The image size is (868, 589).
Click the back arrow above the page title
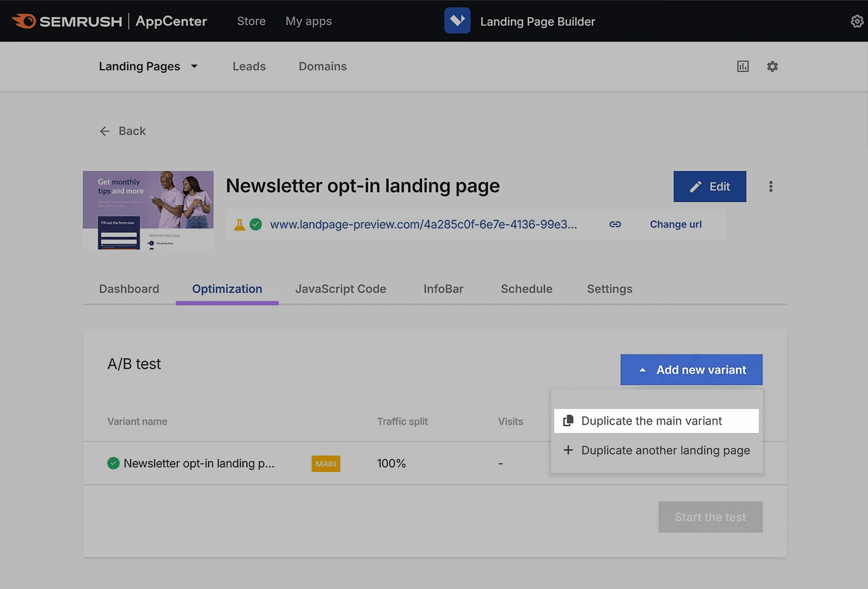pos(105,131)
